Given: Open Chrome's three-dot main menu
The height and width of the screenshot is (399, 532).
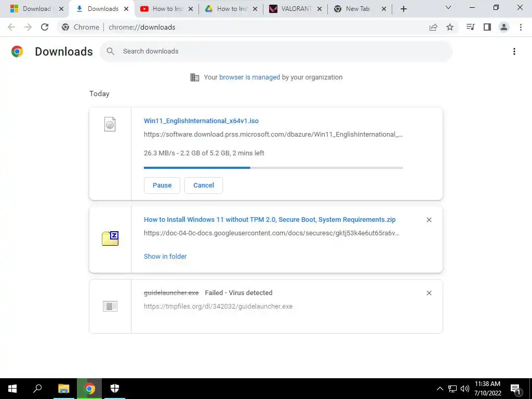Looking at the screenshot, I should pos(521,27).
